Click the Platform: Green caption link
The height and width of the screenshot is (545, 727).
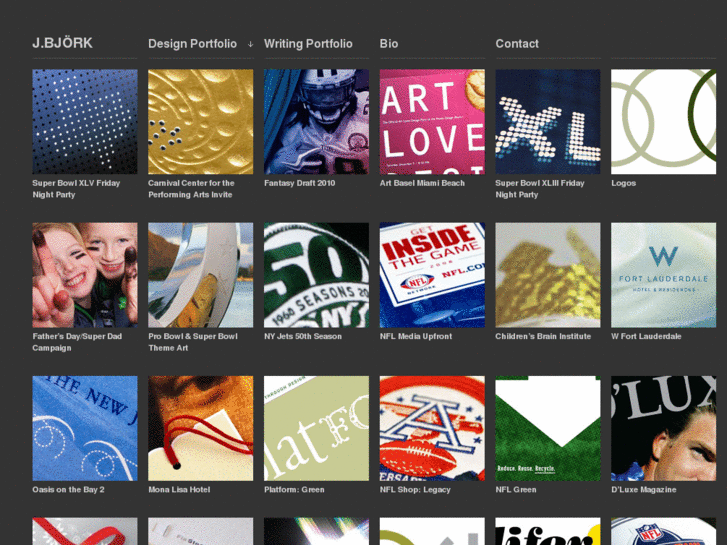(x=294, y=489)
